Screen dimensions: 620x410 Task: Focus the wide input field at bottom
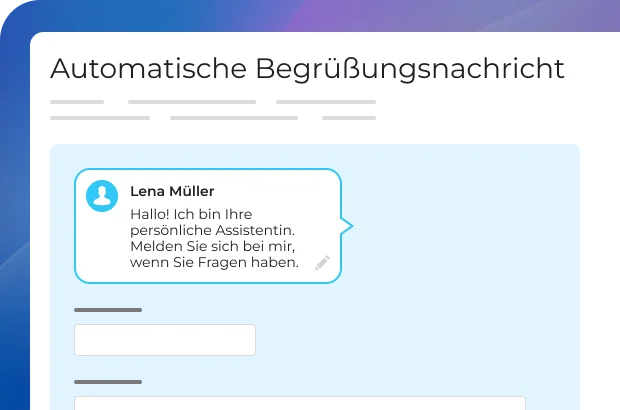(x=300, y=403)
